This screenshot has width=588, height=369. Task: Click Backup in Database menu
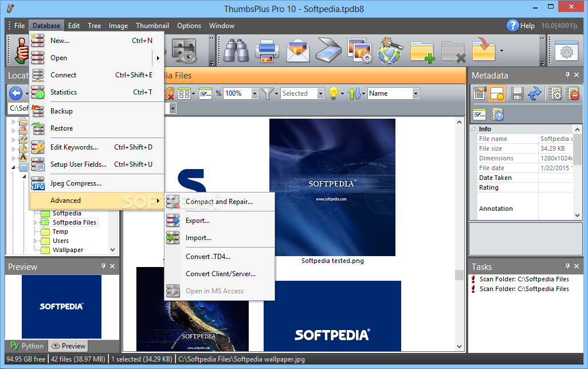tap(97, 111)
